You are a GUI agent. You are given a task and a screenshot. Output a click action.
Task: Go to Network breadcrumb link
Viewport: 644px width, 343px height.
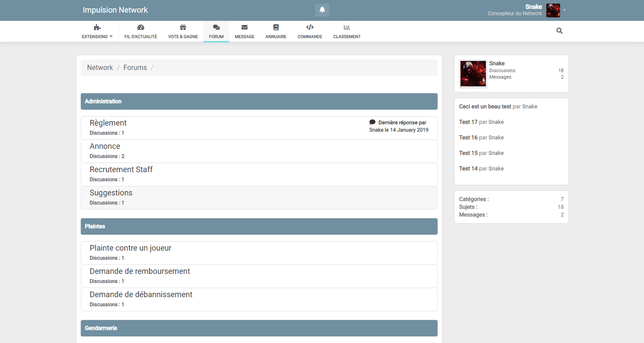(100, 68)
